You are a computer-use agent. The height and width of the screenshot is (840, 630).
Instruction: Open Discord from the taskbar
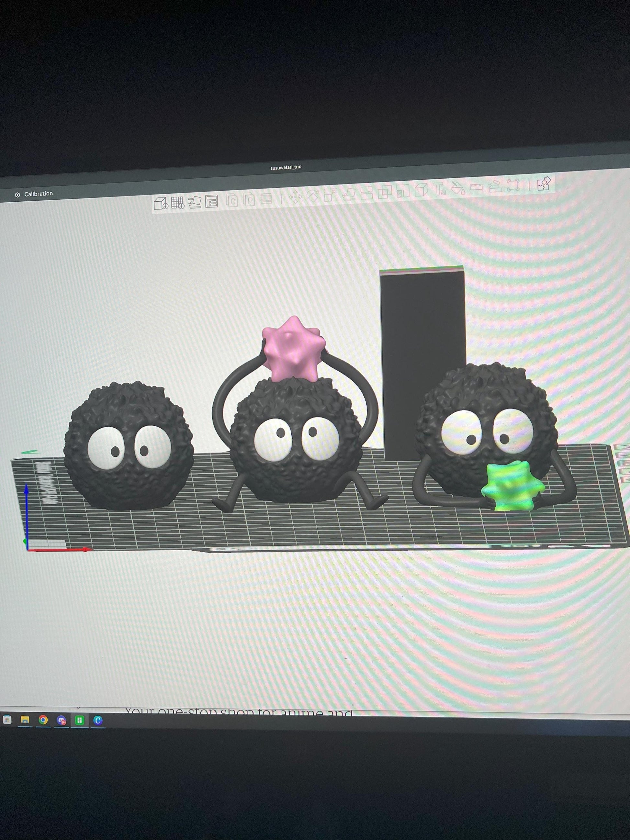pyautogui.click(x=62, y=720)
